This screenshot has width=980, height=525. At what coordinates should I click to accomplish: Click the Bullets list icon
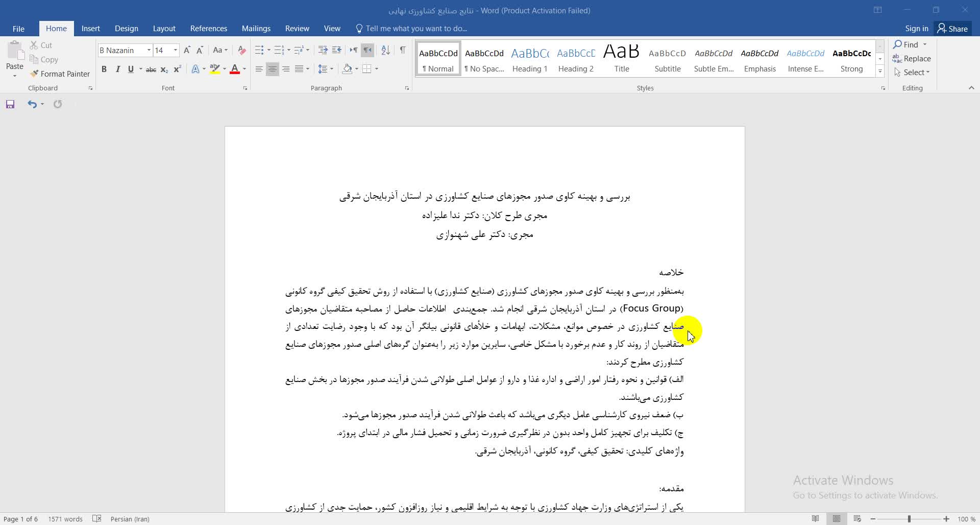pos(259,50)
